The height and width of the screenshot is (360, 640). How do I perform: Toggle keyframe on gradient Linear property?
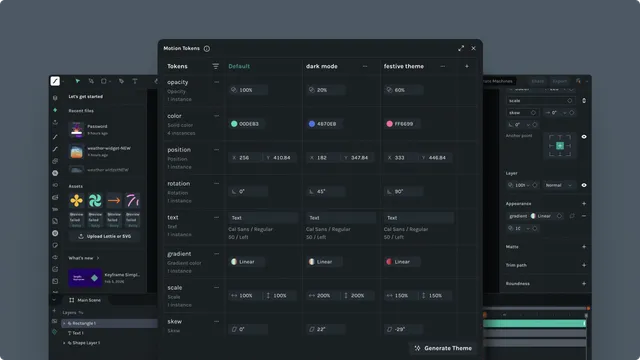click(560, 216)
